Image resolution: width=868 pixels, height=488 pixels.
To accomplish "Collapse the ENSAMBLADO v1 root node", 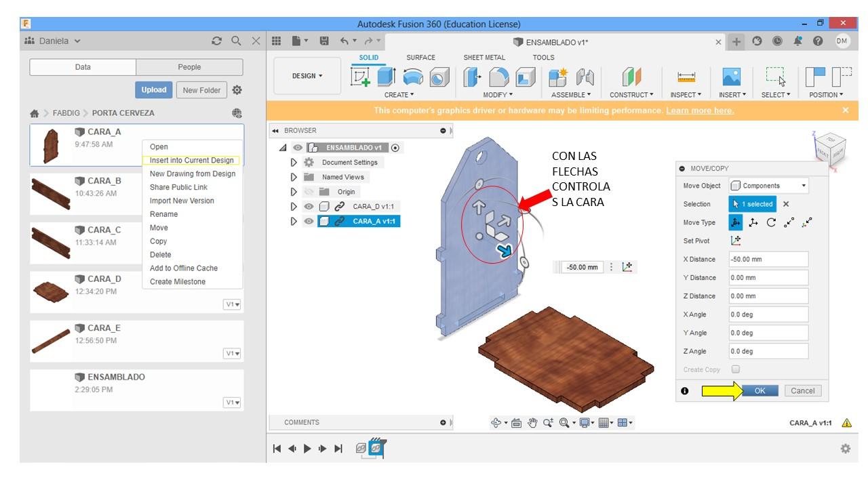I will point(283,148).
